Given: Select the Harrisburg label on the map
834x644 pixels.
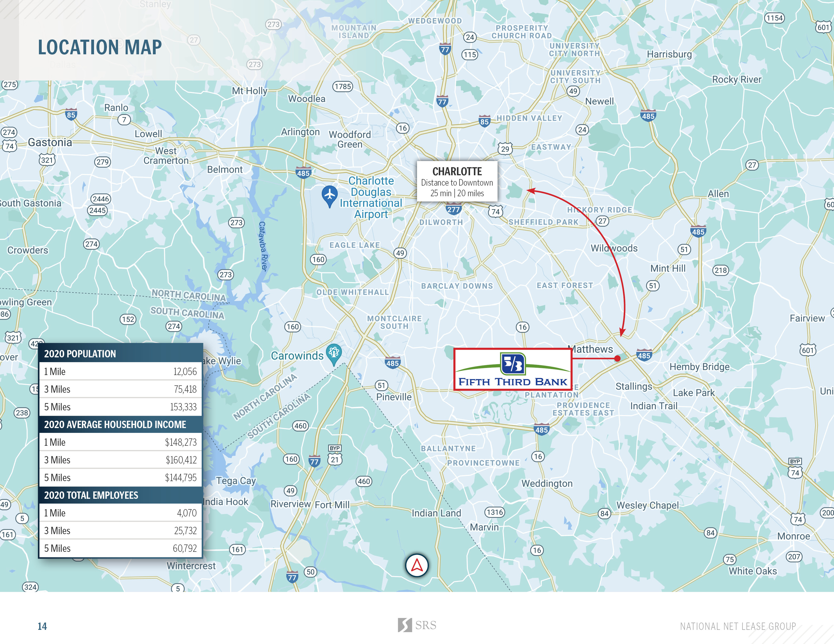Looking at the screenshot, I should pos(669,55).
